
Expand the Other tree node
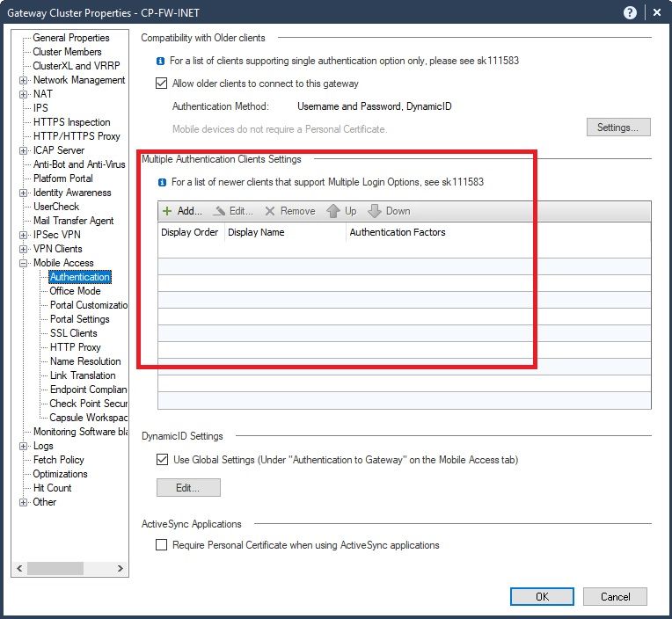click(23, 502)
